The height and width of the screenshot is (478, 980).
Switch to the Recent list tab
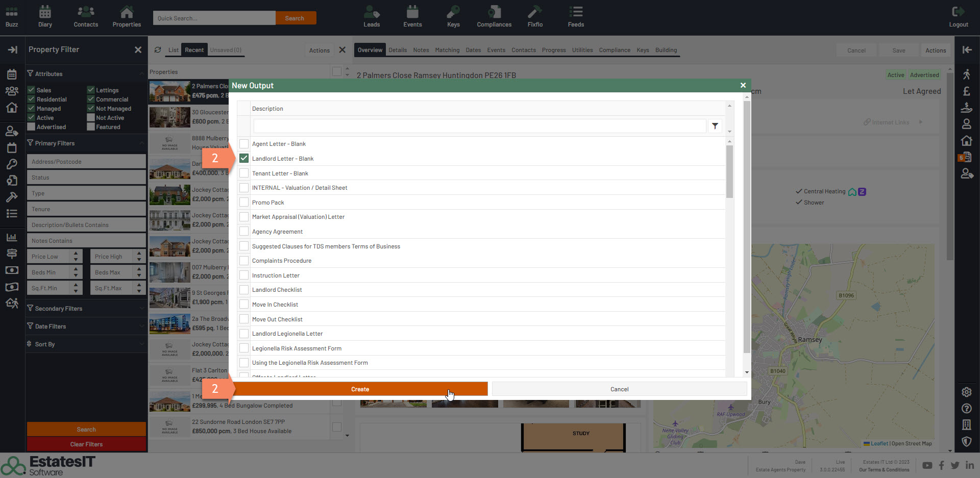[194, 50]
